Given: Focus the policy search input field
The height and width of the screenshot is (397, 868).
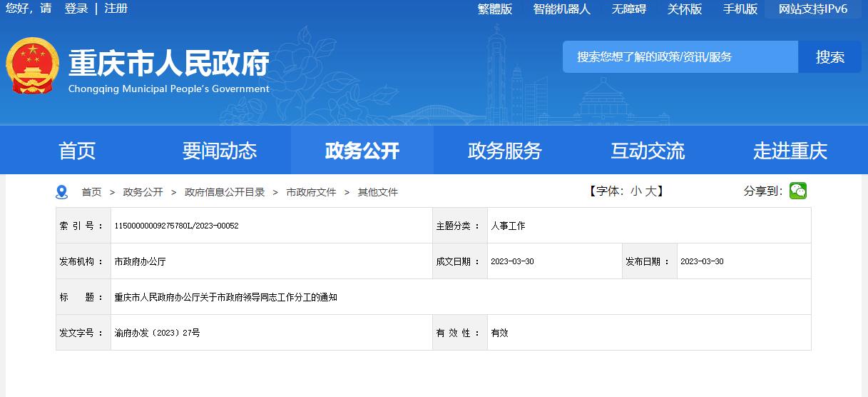Looking at the screenshot, I should [x=680, y=56].
